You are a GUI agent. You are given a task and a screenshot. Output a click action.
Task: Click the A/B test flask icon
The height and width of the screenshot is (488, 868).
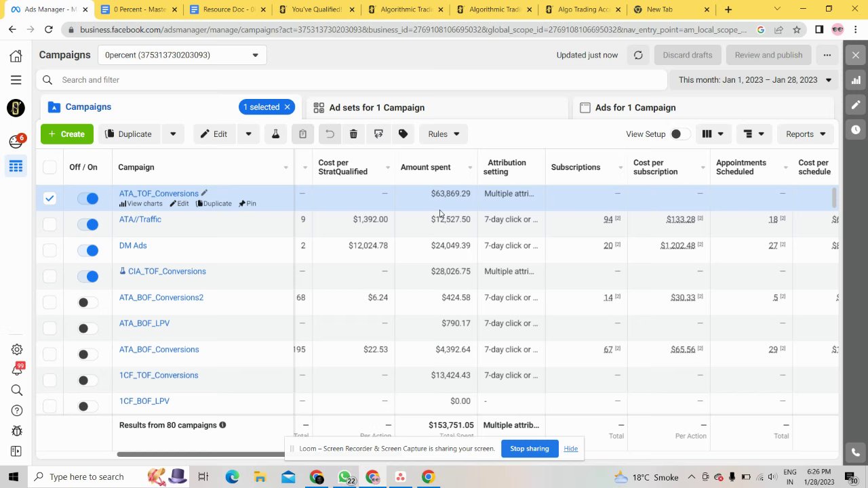point(275,134)
